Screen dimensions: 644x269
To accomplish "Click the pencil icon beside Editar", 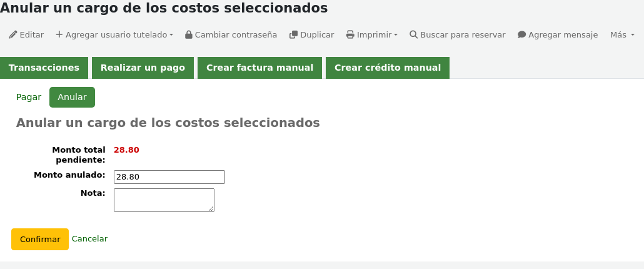I will click(x=13, y=35).
